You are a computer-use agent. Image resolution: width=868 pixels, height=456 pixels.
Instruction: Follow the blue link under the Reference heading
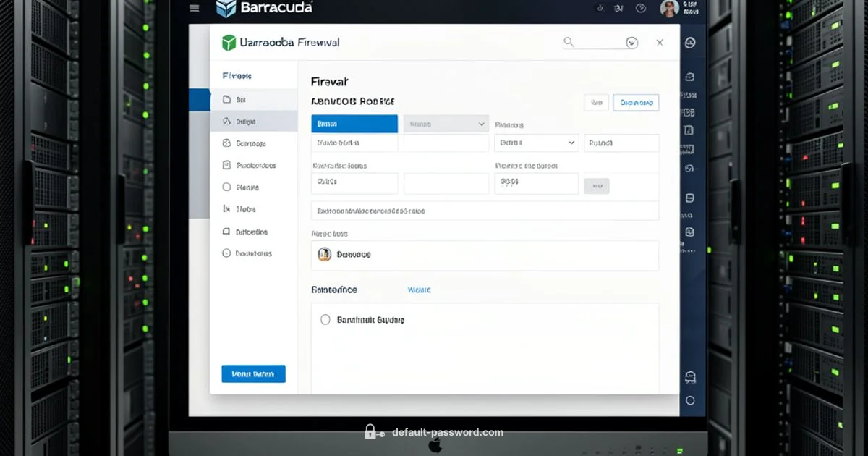420,290
